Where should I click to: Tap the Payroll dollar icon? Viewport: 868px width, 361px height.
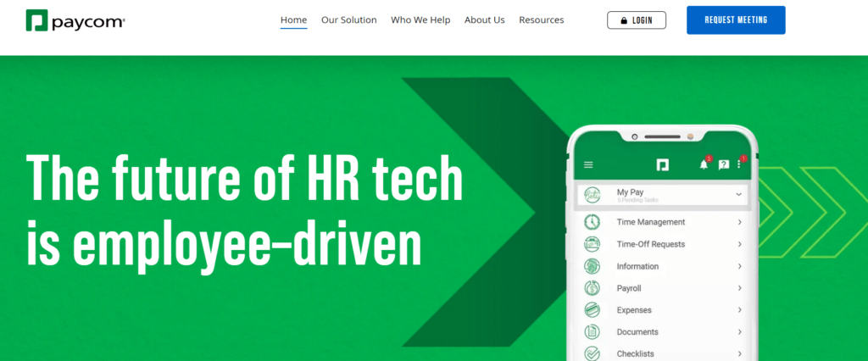(x=593, y=288)
